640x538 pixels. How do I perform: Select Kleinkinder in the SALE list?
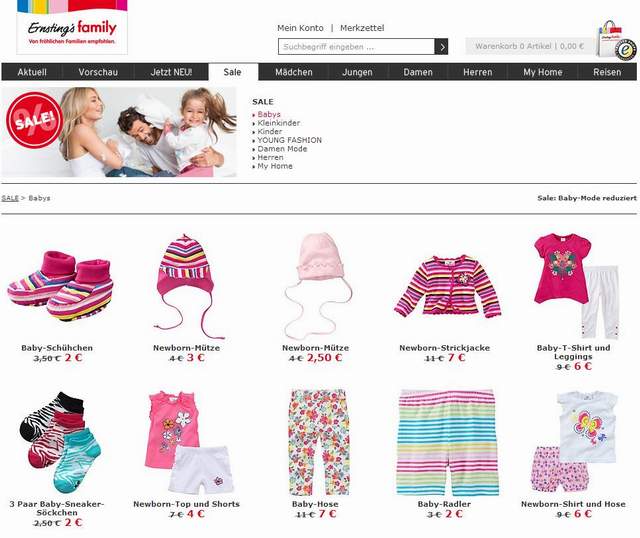pos(278,123)
